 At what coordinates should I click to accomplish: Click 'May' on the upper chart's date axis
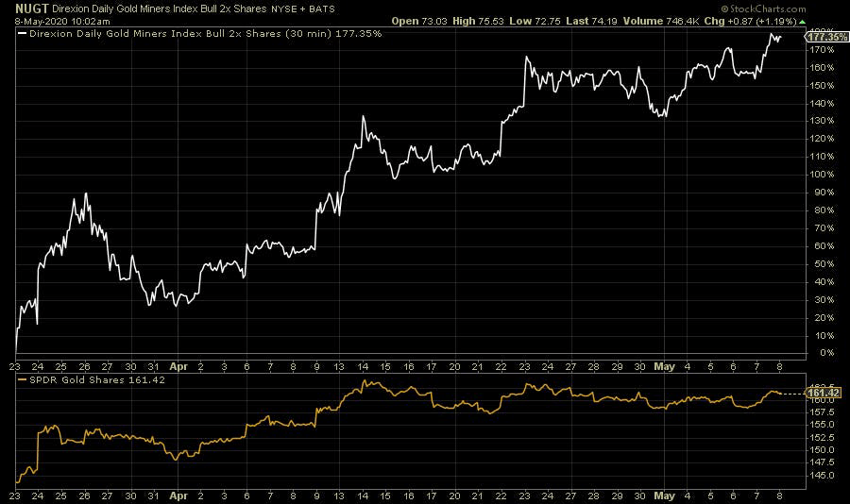664,367
